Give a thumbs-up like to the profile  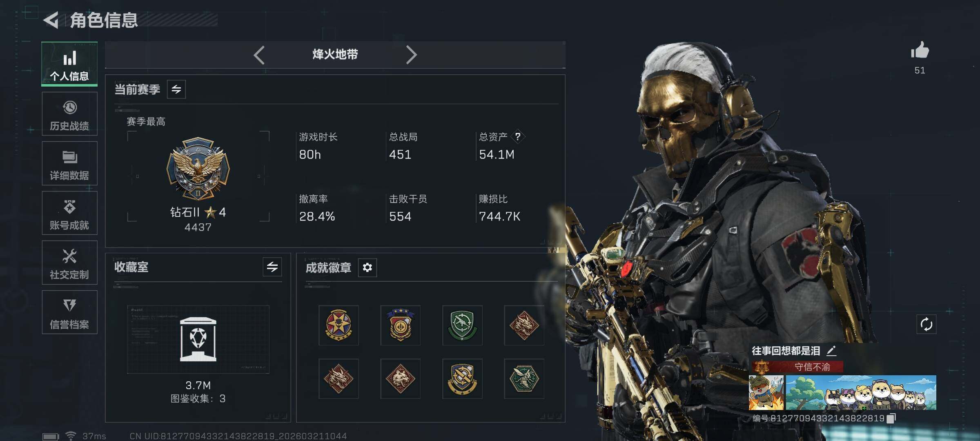pyautogui.click(x=920, y=51)
